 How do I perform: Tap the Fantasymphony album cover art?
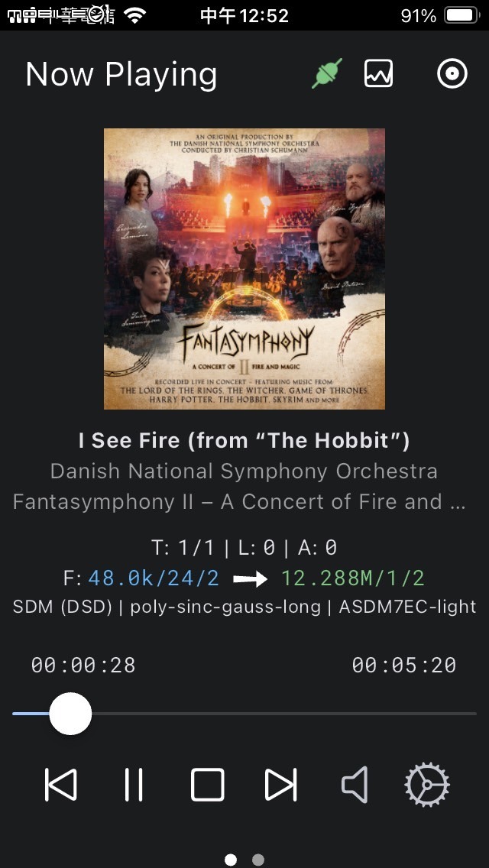pos(244,269)
